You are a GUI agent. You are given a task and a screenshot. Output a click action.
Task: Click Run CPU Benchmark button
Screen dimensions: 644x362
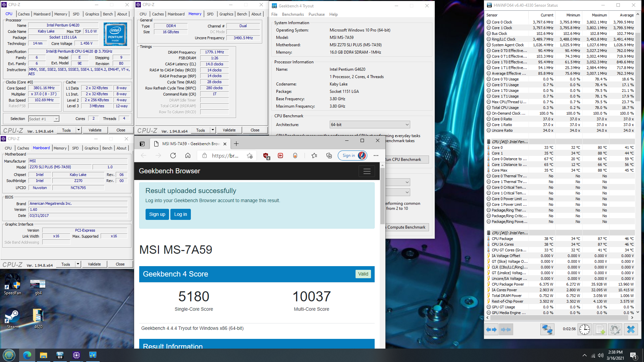point(407,160)
